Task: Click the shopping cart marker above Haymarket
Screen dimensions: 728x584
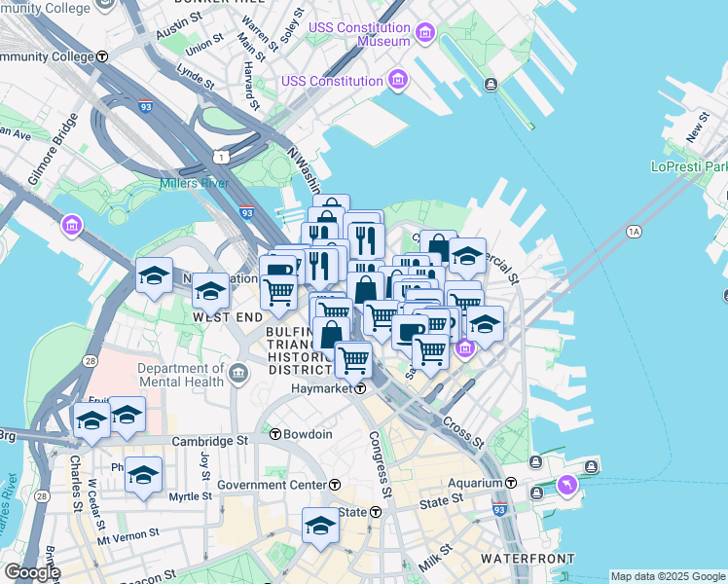Action: point(353,358)
